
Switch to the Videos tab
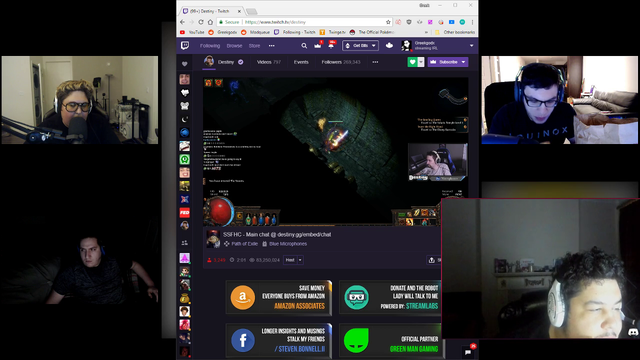point(269,62)
